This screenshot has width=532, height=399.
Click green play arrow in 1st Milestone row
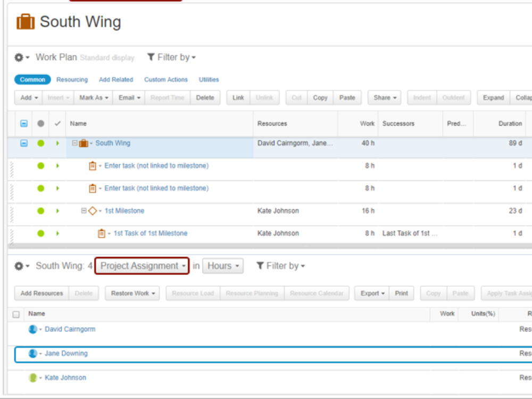point(57,211)
